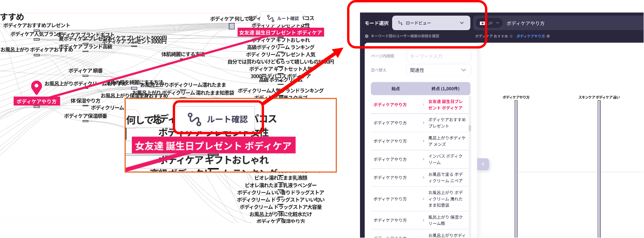Click the 終点 (1,000件) column header
This screenshot has height=238, width=644.
click(445, 89)
